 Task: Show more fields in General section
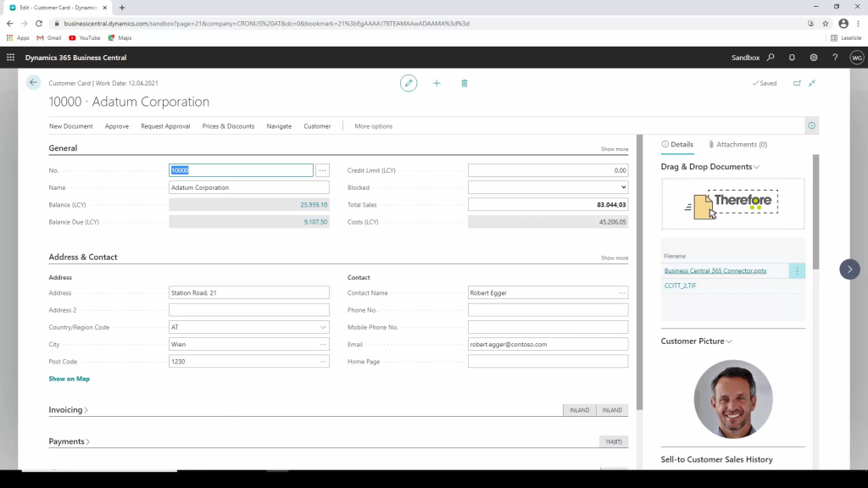click(x=615, y=149)
